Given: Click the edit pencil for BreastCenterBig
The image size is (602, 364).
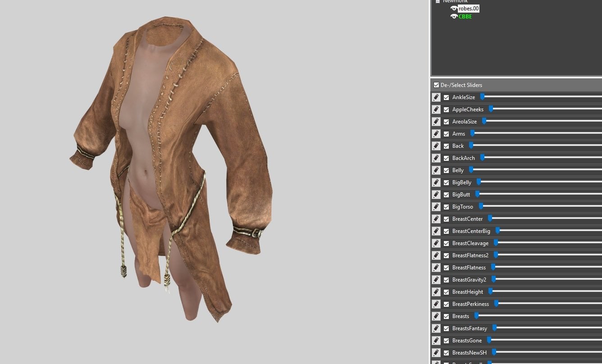Looking at the screenshot, I should tap(436, 231).
